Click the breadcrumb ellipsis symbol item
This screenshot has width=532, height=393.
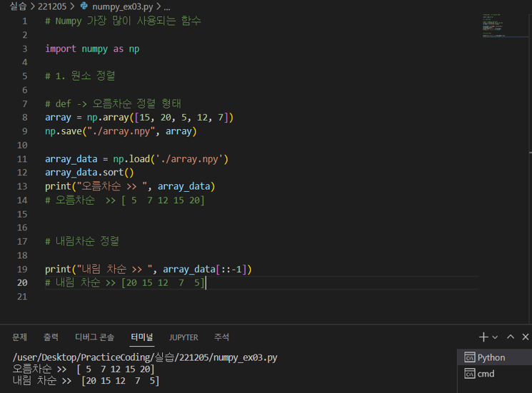(x=167, y=7)
